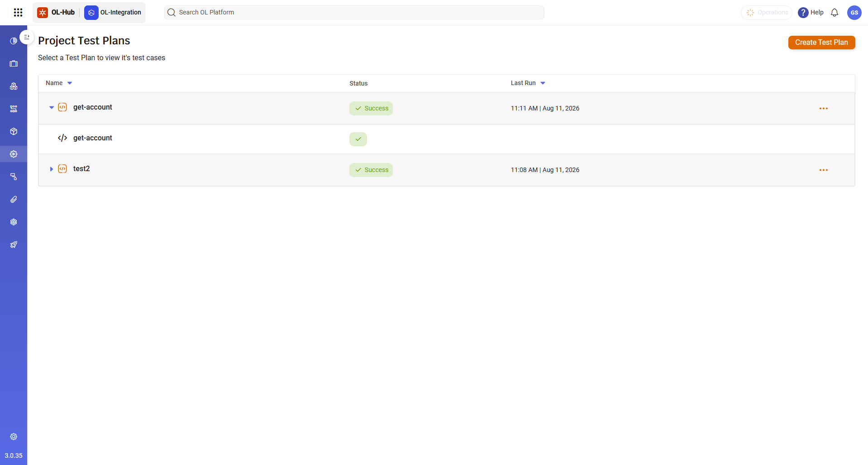Click the paperclip icon in sidebar
868x465 pixels.
click(x=14, y=199)
